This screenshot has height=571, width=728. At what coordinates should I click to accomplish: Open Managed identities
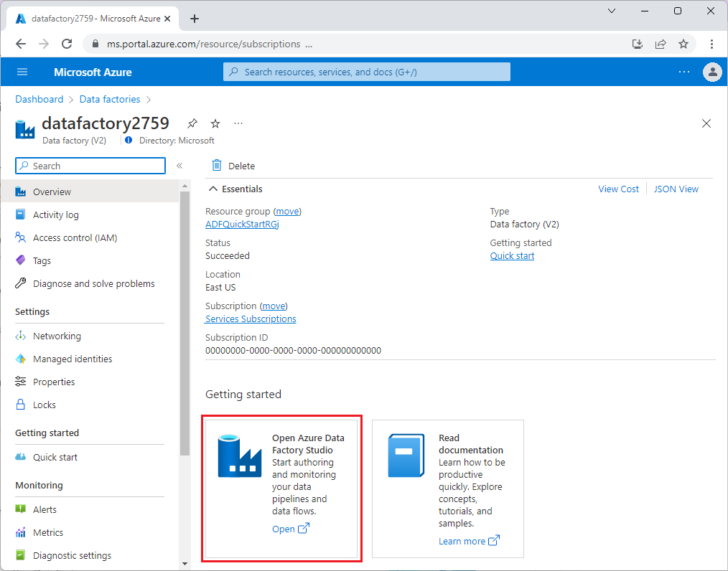(x=72, y=359)
